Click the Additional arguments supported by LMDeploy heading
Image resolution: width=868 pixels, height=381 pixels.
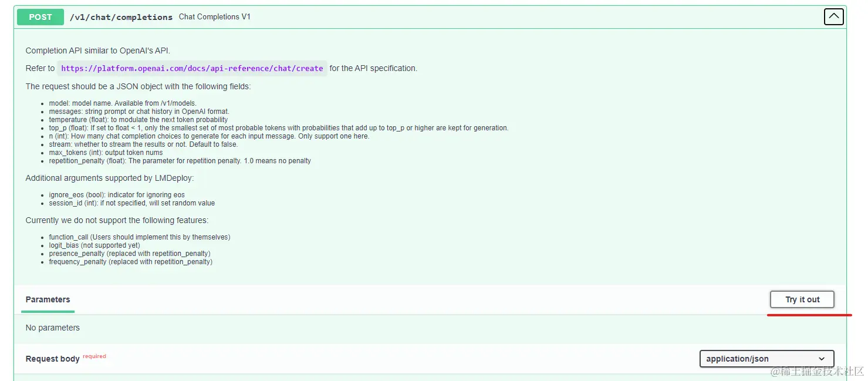[109, 178]
